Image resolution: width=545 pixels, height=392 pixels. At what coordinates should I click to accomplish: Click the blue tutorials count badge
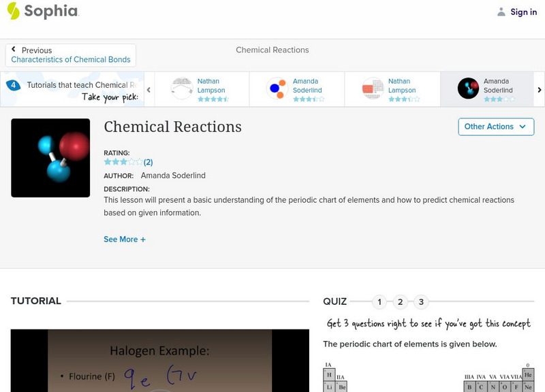click(x=13, y=85)
